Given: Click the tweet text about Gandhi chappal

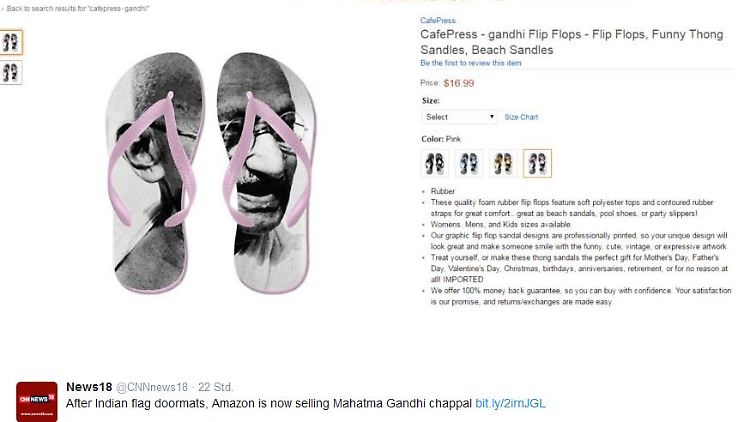Looking at the screenshot, I should point(268,403).
